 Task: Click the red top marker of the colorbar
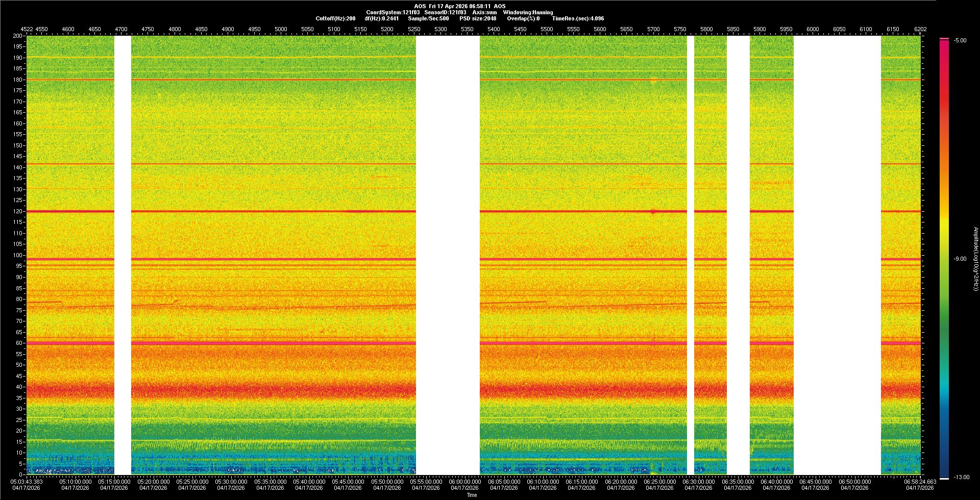pos(944,39)
